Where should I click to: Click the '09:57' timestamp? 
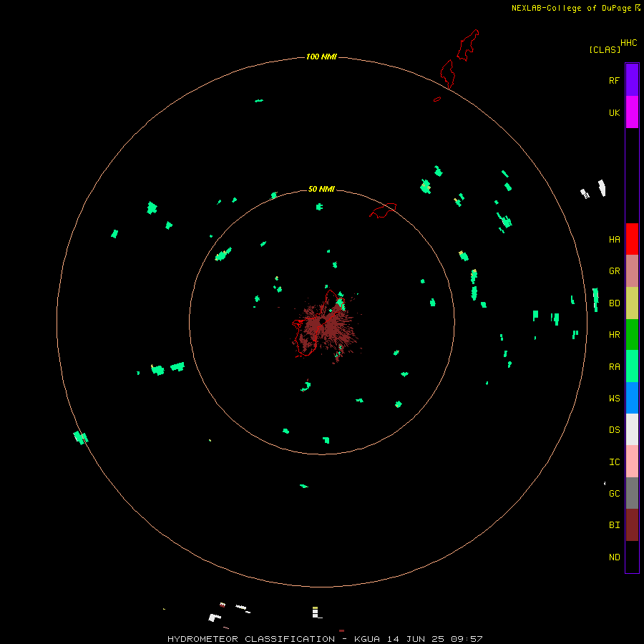(x=466, y=639)
